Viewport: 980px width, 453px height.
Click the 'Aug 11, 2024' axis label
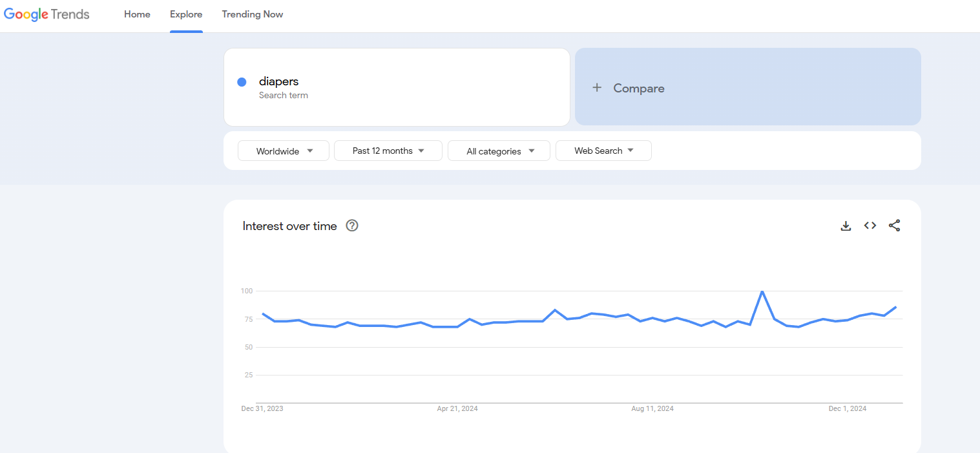652,408
